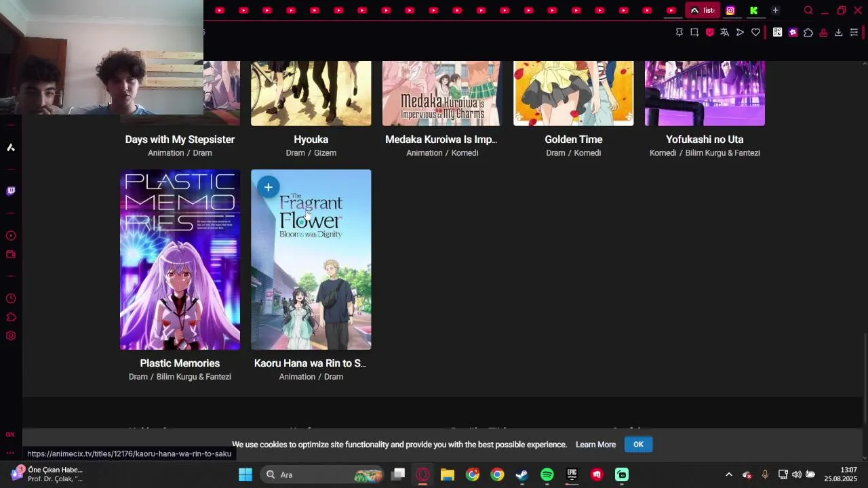The image size is (868, 488).
Task: Add Kaoru Hana wa Rin to watchlist plus icon
Action: pos(269,187)
